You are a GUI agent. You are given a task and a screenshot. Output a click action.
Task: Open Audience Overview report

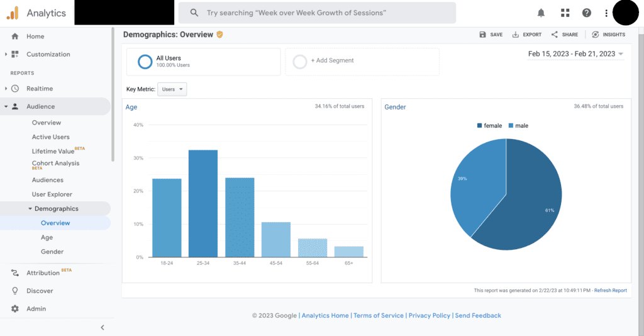coord(47,123)
